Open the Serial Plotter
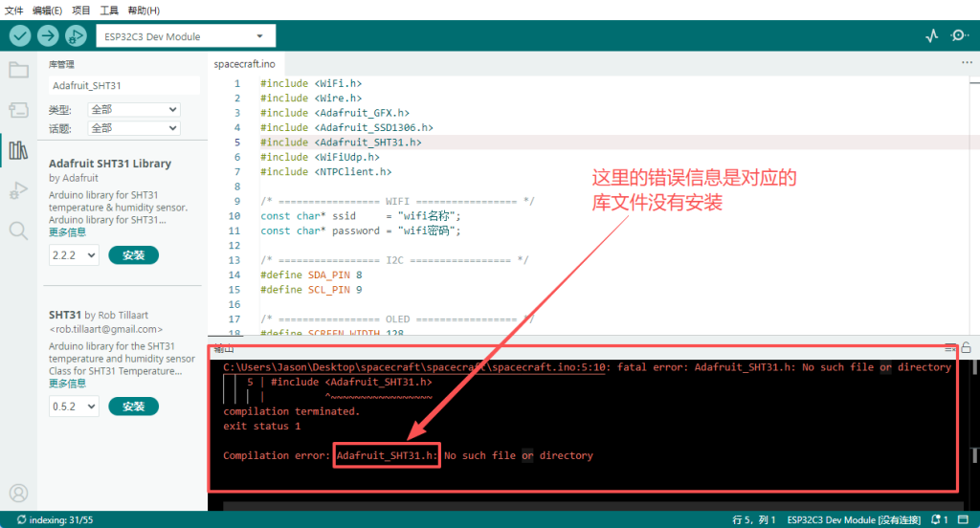980x528 pixels. 932,36
